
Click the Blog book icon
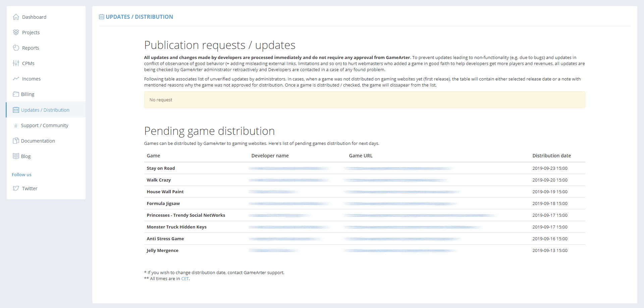[16, 156]
